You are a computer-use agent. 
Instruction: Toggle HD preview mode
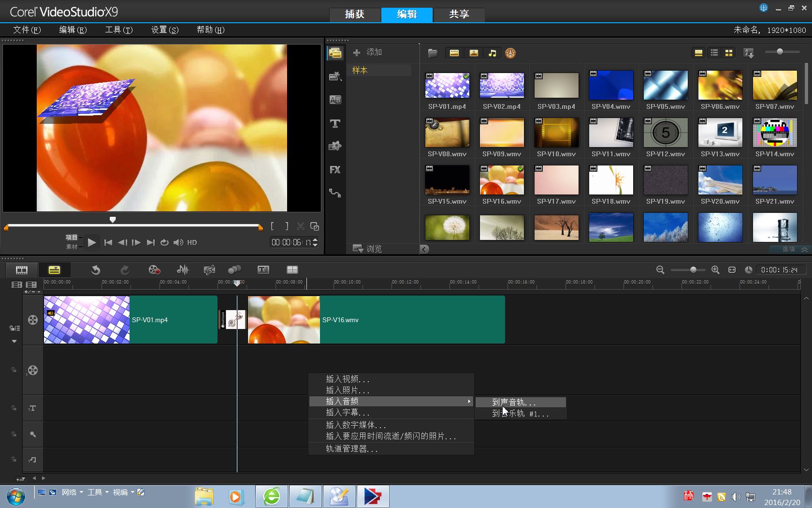[192, 242]
